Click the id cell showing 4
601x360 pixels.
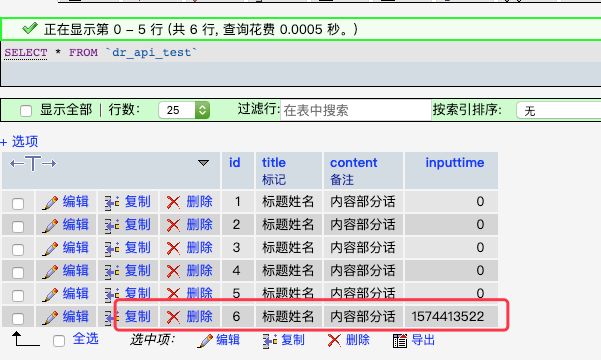point(236,271)
